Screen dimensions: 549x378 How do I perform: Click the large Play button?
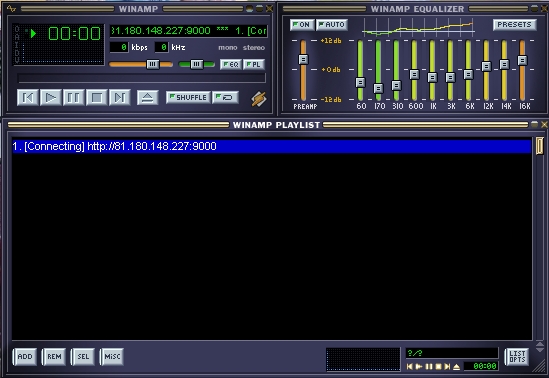51,98
